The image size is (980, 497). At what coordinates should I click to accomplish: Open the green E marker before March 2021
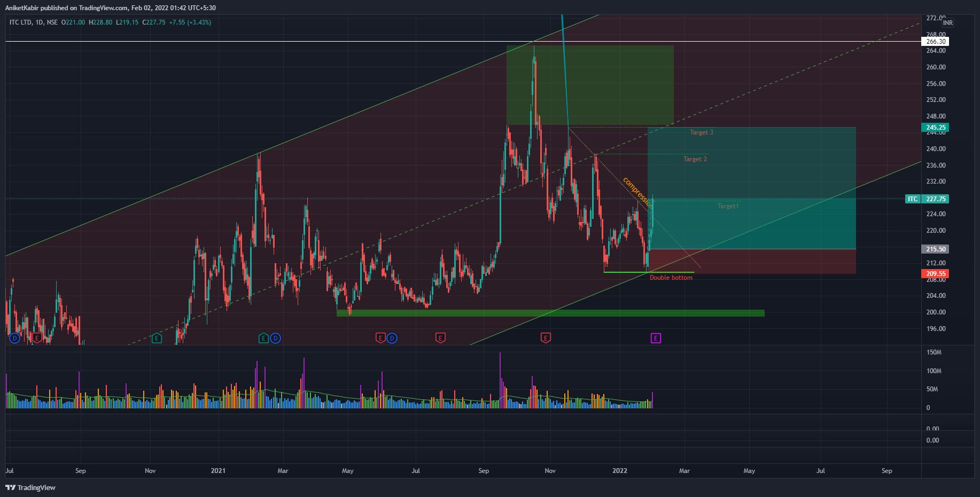(263, 338)
